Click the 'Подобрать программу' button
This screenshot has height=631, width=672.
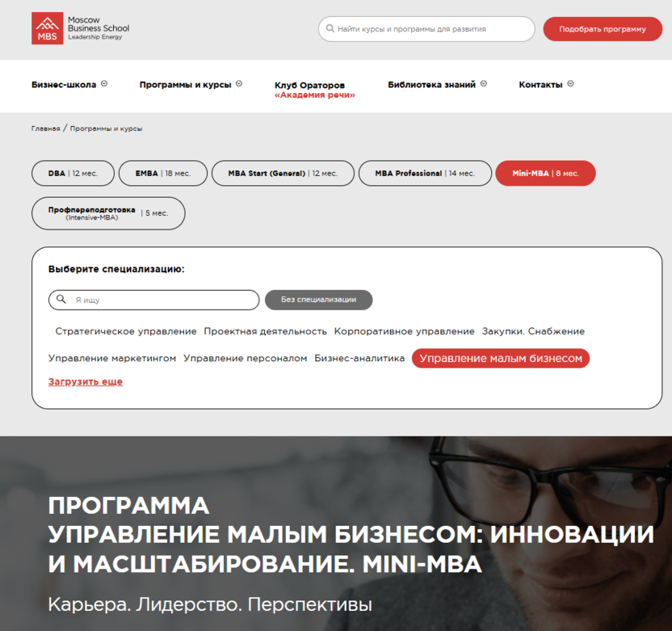pos(603,28)
